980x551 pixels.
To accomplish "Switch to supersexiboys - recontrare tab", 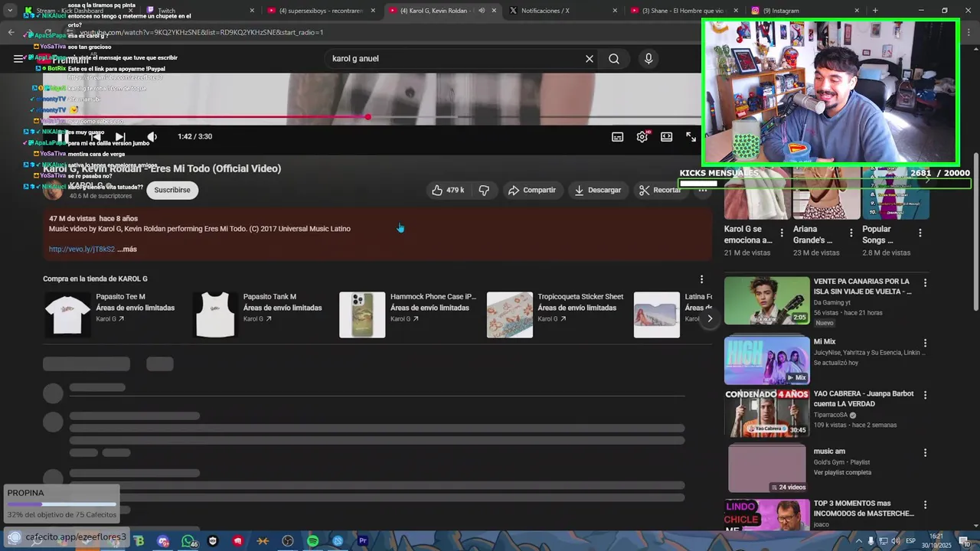I will pyautogui.click(x=322, y=11).
